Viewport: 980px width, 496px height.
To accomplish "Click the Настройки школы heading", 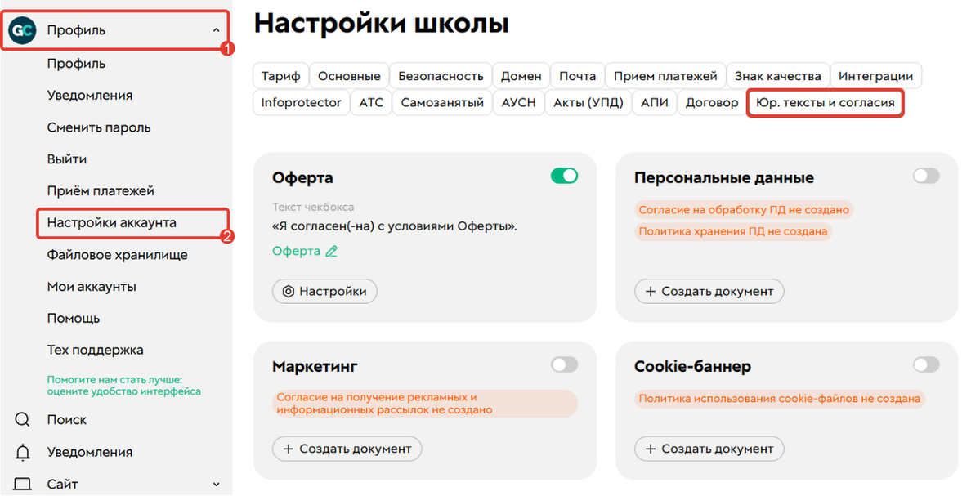I will point(381,25).
